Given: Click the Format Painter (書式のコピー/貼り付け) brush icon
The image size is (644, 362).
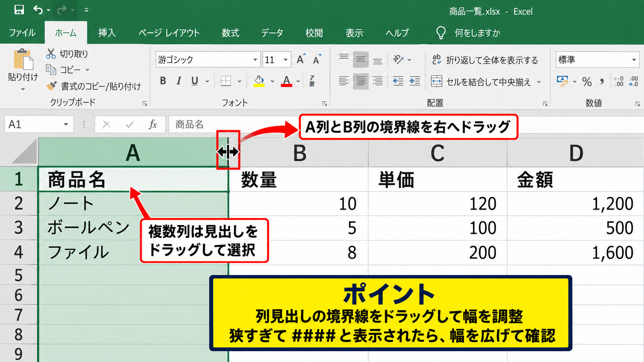Looking at the screenshot, I should (51, 86).
